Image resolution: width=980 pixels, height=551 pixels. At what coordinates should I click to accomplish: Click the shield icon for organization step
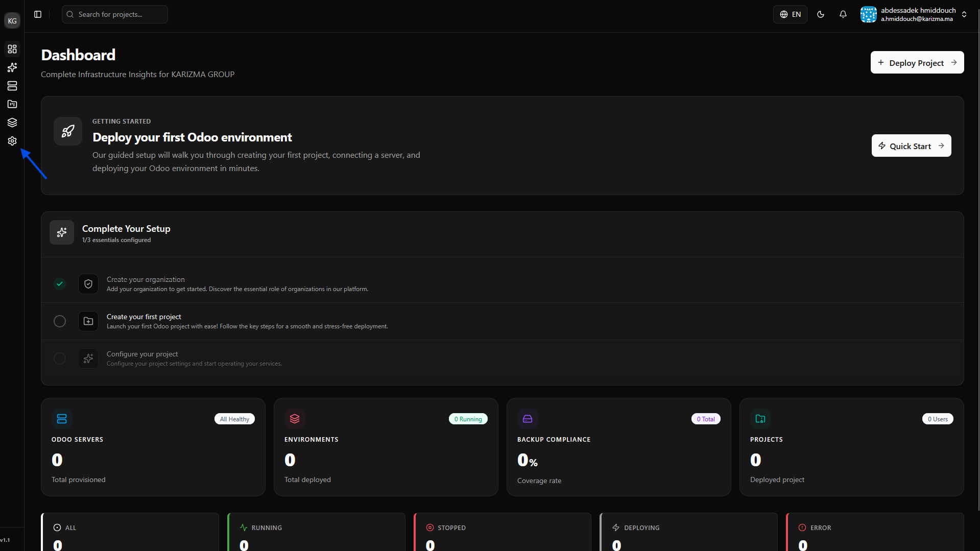tap(88, 284)
